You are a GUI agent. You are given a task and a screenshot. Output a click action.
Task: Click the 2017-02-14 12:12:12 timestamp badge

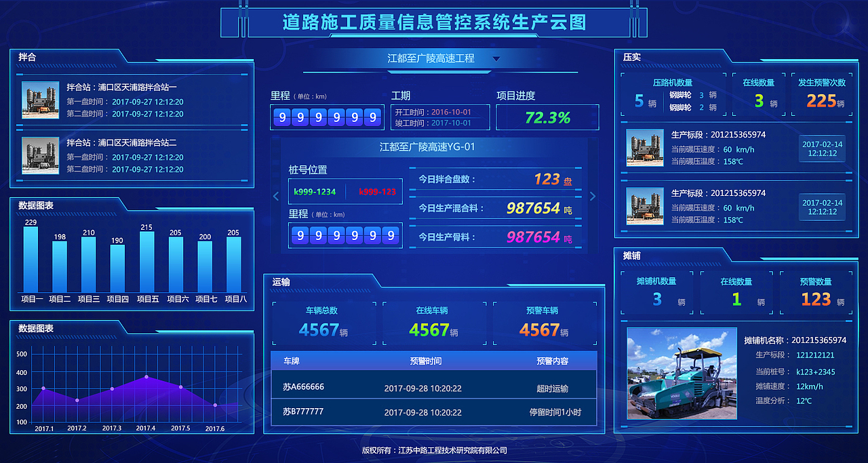pyautogui.click(x=822, y=148)
